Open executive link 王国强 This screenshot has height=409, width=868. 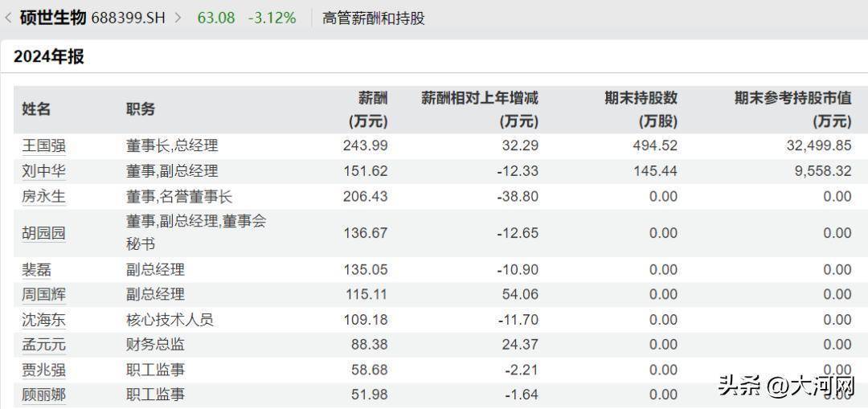pyautogui.click(x=43, y=145)
